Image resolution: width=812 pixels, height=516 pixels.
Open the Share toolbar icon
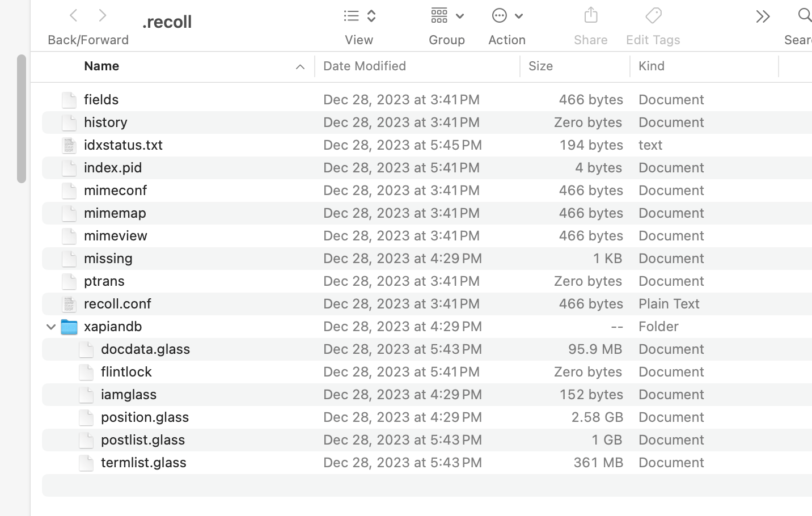[x=590, y=15]
